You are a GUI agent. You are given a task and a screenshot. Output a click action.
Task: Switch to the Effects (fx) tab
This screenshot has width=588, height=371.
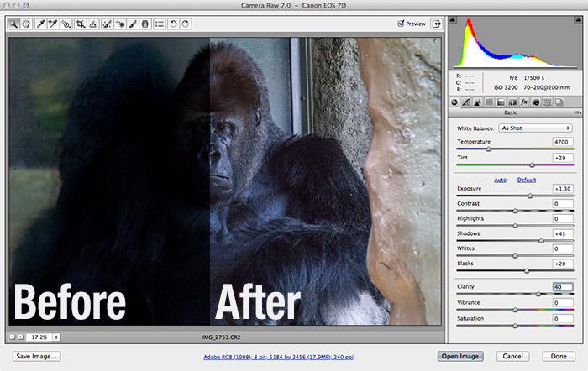pyautogui.click(x=523, y=102)
